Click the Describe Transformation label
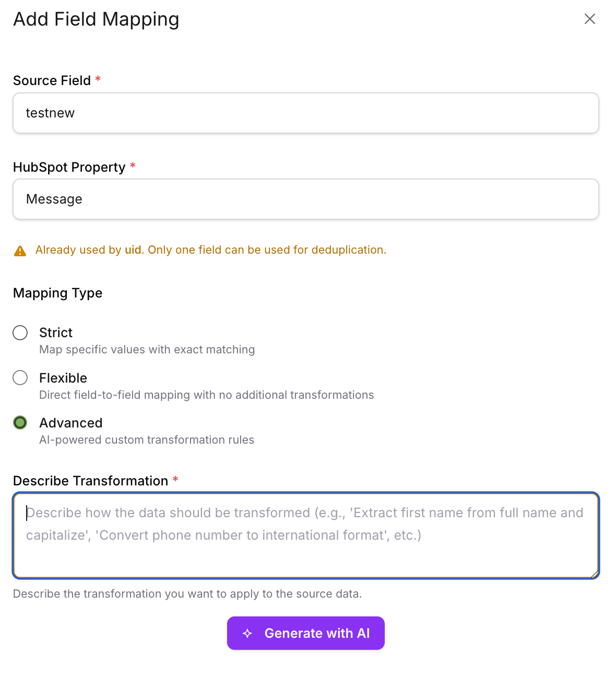Image resolution: width=616 pixels, height=690 pixels. pos(90,481)
